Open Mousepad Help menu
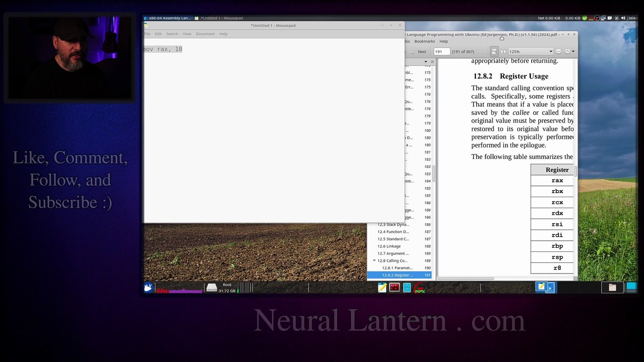644x362 pixels. pyautogui.click(x=223, y=34)
